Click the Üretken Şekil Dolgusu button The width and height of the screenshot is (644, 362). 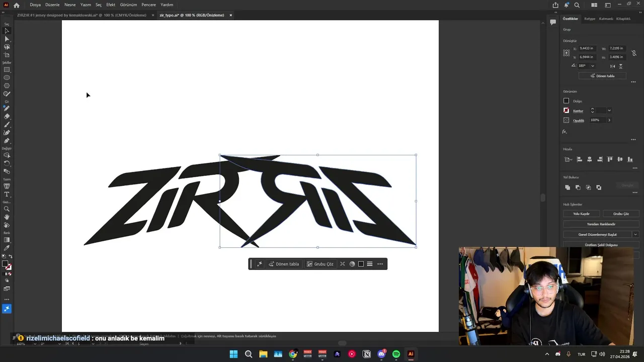pos(601,245)
